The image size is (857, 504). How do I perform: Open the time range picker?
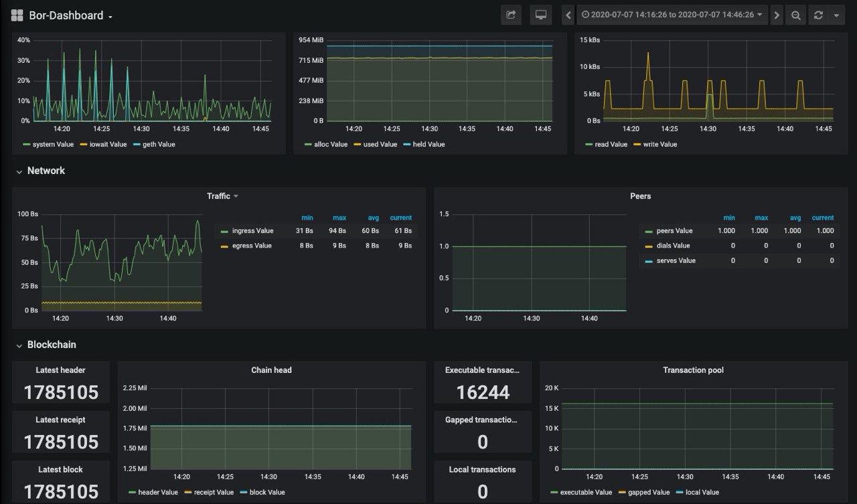(672, 15)
